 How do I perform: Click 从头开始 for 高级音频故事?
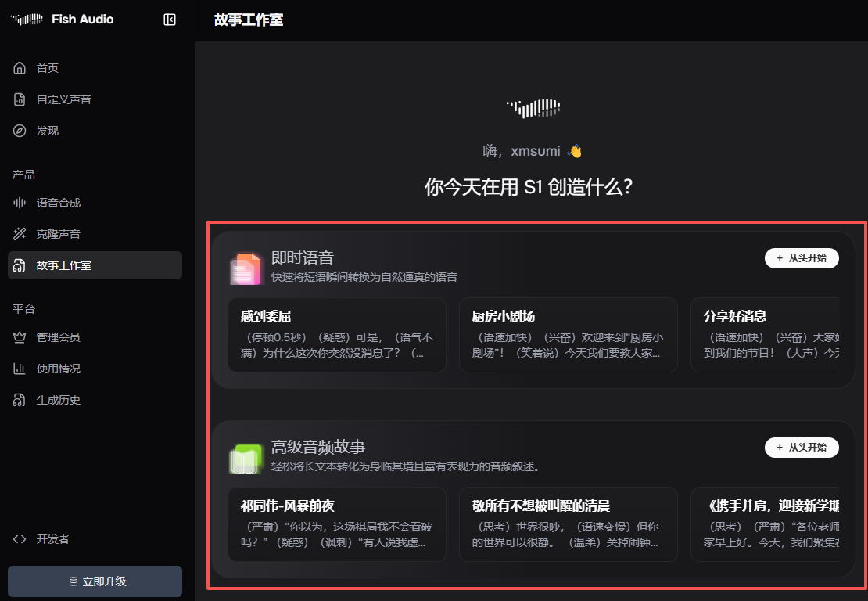pyautogui.click(x=802, y=448)
